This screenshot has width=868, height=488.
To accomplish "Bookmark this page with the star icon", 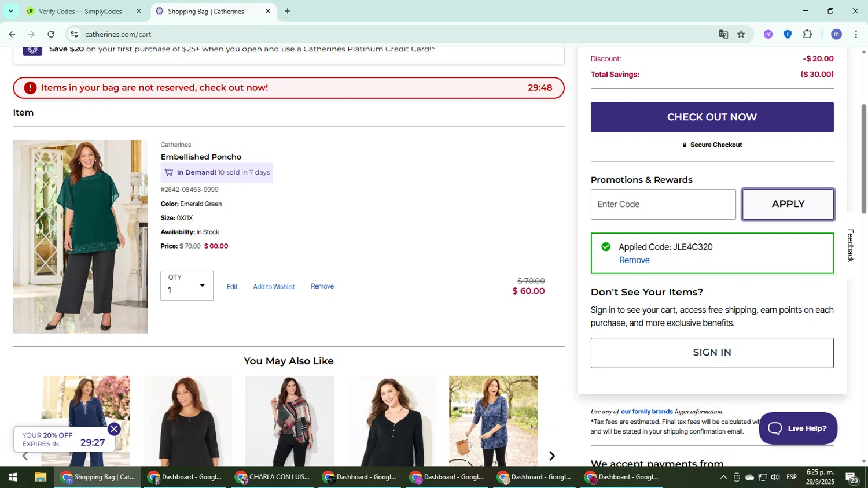I will [x=741, y=34].
